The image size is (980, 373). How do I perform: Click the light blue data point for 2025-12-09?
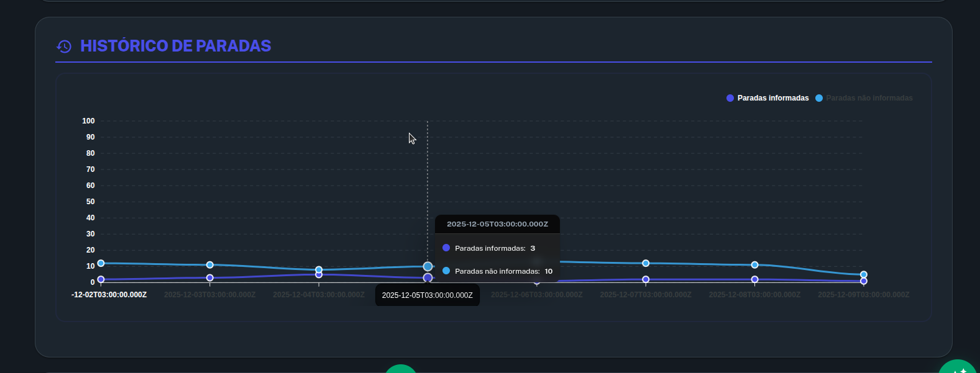(864, 274)
